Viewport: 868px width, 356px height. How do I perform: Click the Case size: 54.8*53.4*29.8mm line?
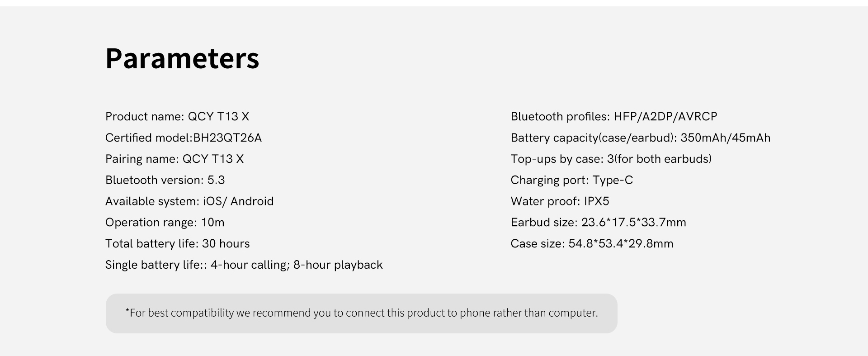[x=592, y=244]
